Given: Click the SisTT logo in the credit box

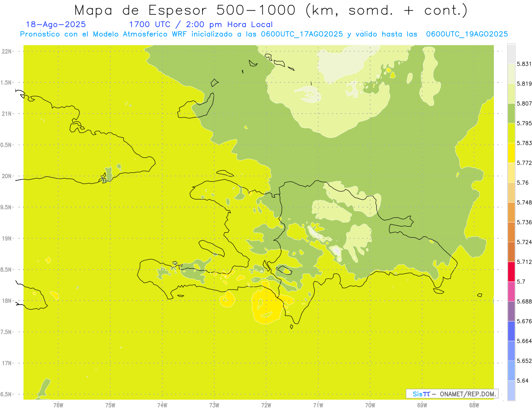Looking at the screenshot, I should coord(421,394).
